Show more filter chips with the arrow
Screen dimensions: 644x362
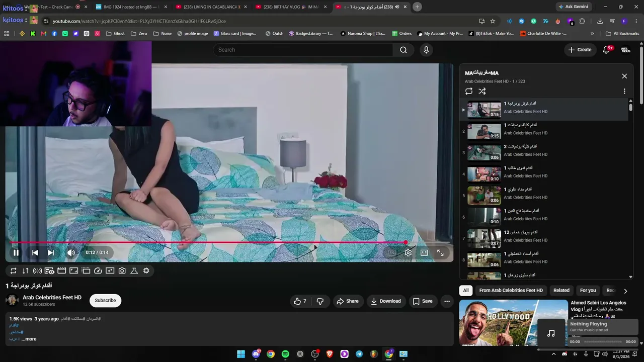[x=625, y=291]
